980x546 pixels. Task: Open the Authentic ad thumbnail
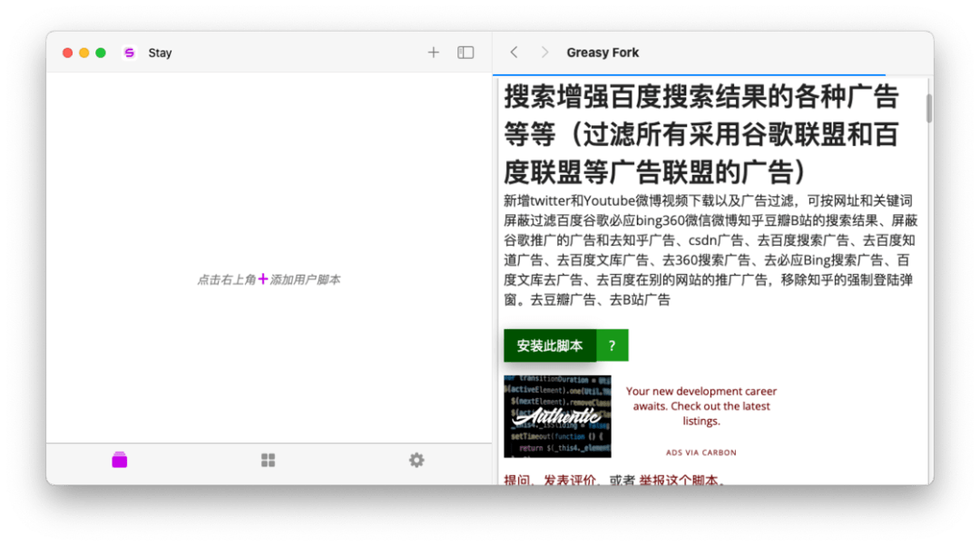pyautogui.click(x=557, y=416)
